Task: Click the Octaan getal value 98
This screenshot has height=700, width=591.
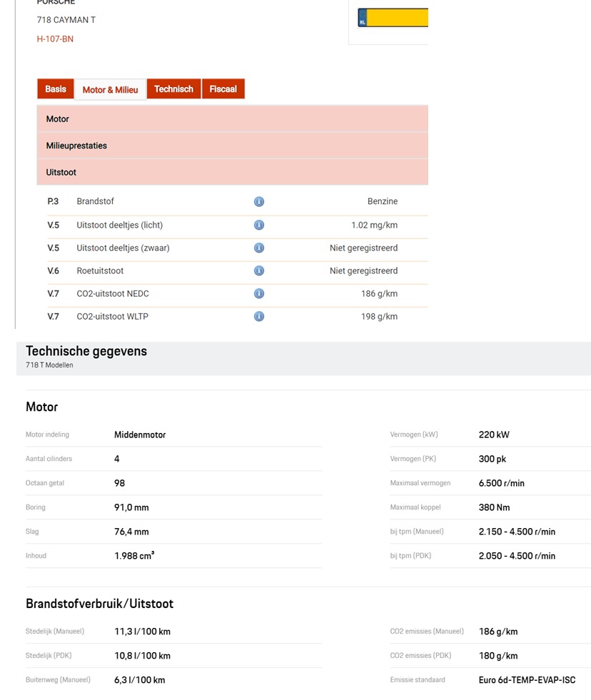Action: click(119, 483)
